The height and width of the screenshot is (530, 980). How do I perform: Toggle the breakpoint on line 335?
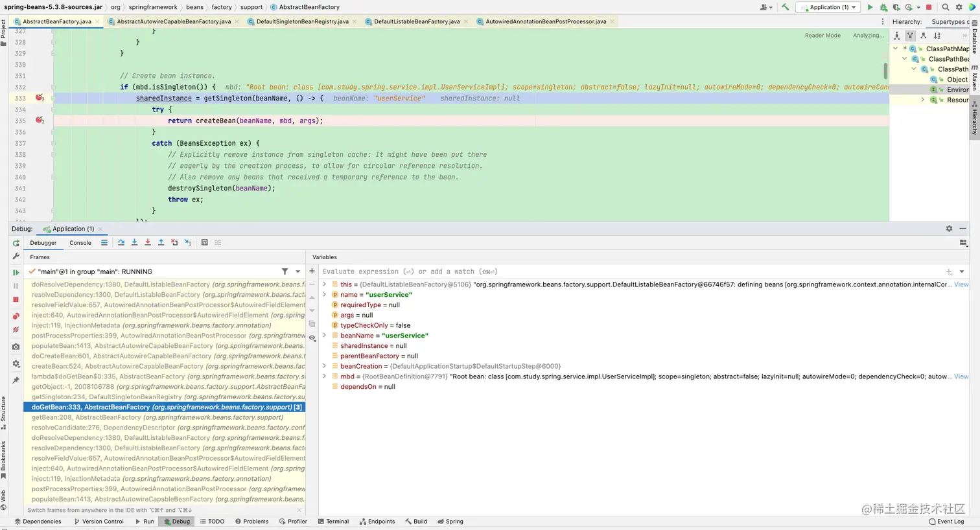click(x=40, y=120)
